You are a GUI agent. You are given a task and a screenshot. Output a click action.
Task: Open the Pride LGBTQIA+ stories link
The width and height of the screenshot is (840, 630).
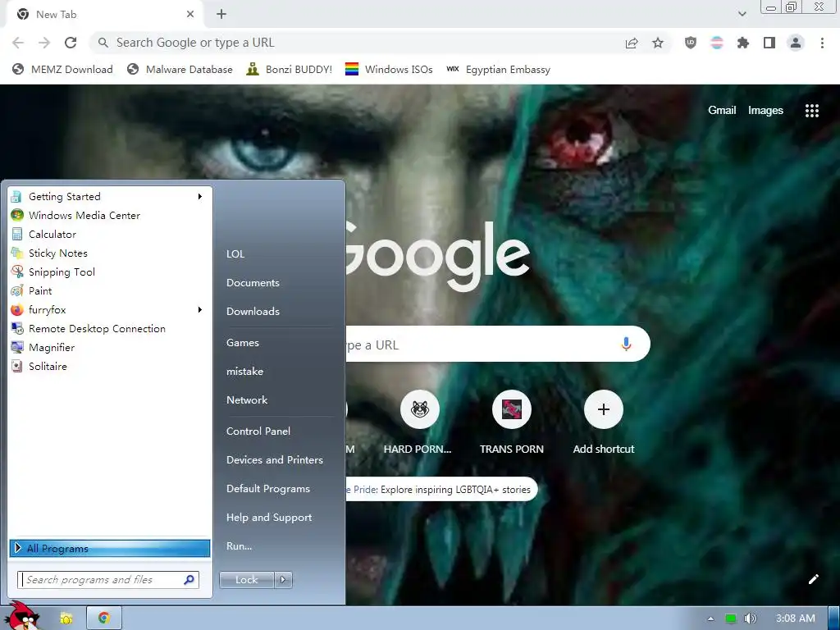coord(442,490)
